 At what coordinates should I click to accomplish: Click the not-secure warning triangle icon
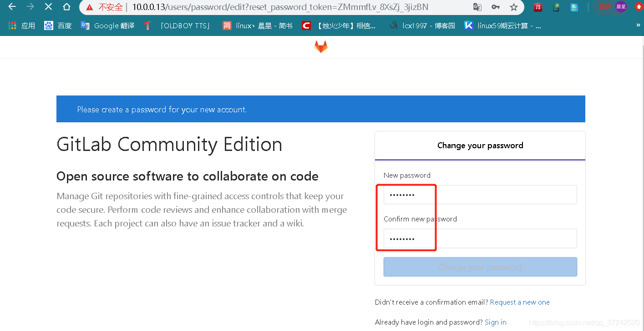coord(90,7)
